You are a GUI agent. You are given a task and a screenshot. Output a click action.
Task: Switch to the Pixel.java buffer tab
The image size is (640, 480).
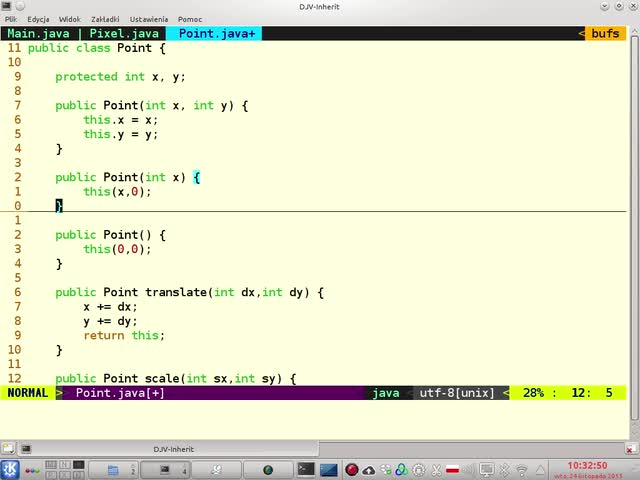(x=124, y=33)
